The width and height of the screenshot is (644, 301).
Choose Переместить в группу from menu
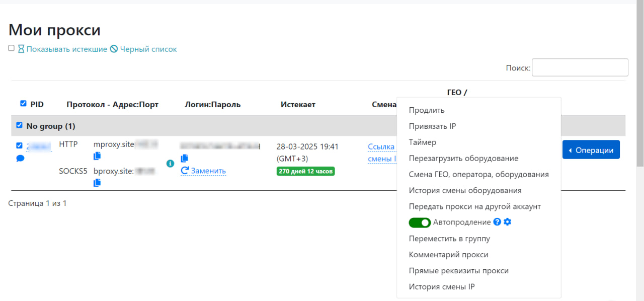449,239
